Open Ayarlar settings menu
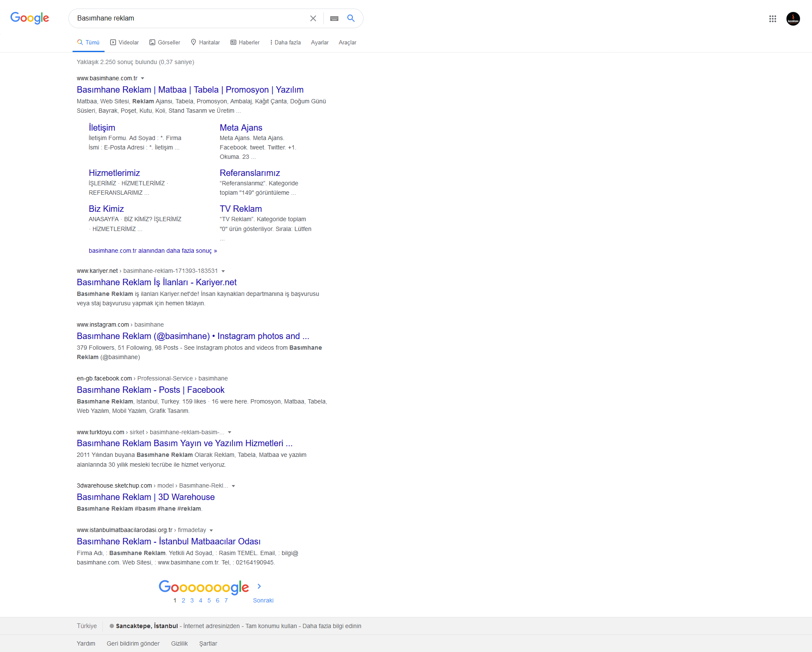 (320, 42)
